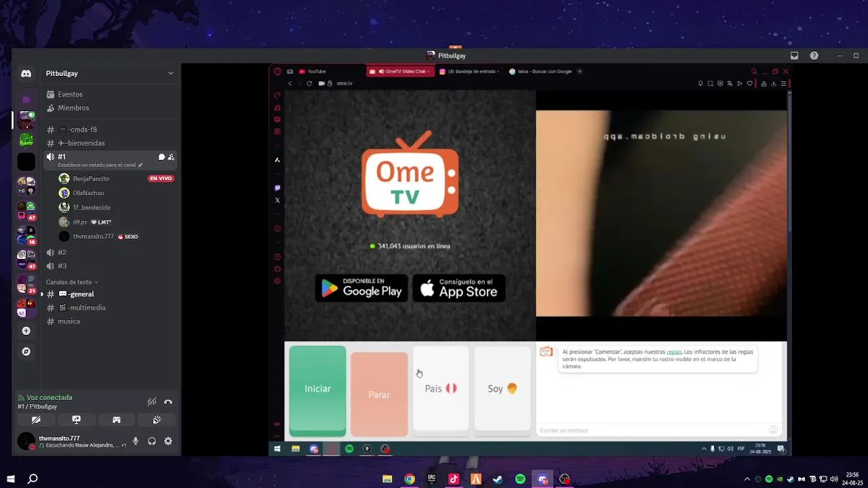This screenshot has width=868, height=488.
Task: Click EN VIVO badge beside BenjaPancito
Action: (161, 179)
